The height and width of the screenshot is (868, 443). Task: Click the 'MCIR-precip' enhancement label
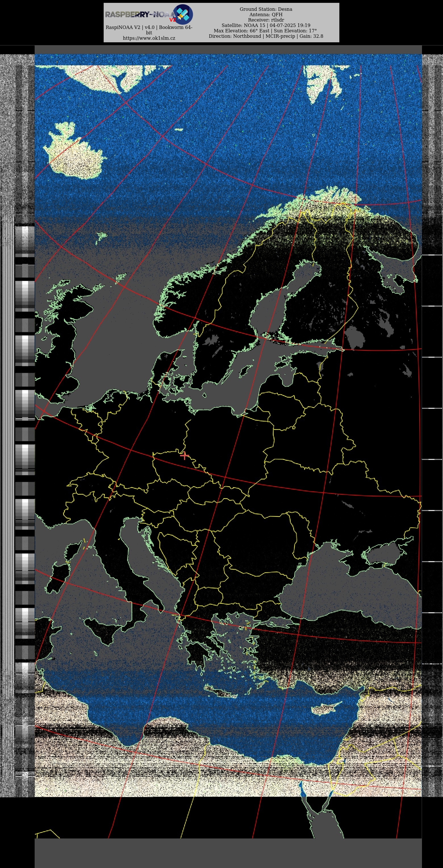click(x=280, y=36)
